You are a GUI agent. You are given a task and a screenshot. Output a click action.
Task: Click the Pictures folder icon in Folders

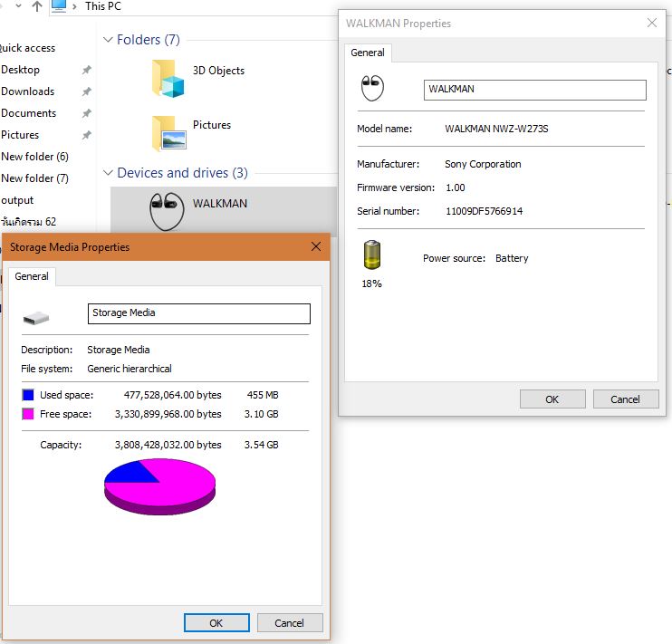tap(169, 133)
